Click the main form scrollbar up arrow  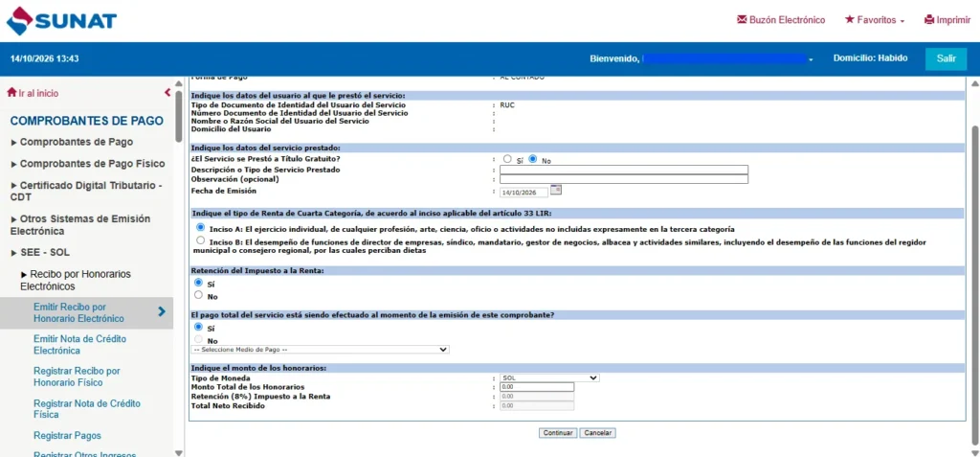[x=973, y=84]
